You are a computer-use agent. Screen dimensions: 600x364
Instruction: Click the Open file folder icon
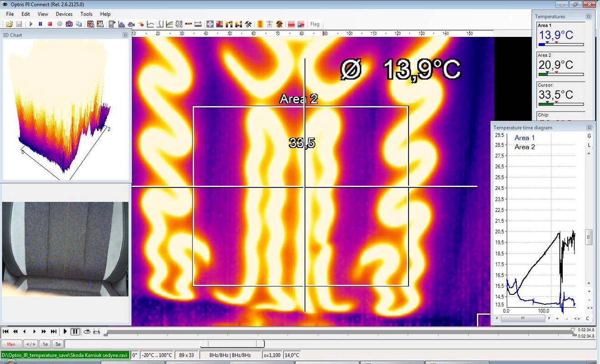[9, 24]
